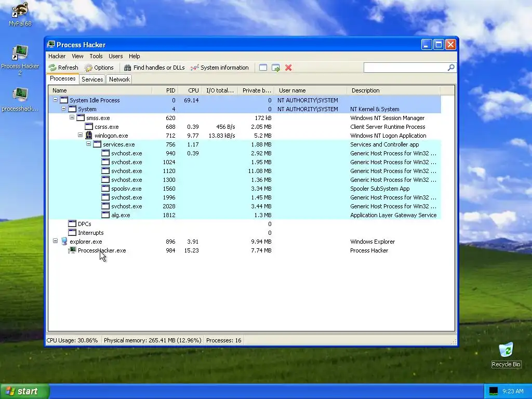This screenshot has width=532, height=399.
Task: Switch to the Services tab
Action: point(92,79)
